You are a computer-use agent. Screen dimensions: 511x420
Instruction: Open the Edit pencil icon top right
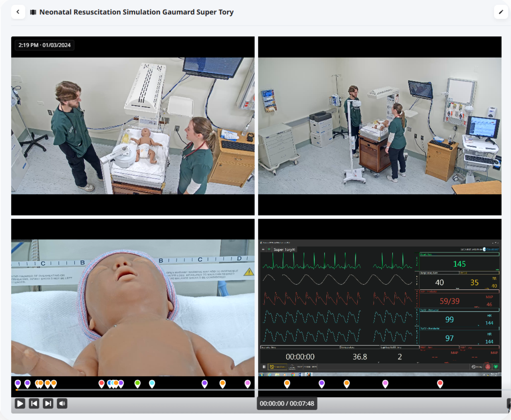point(501,12)
